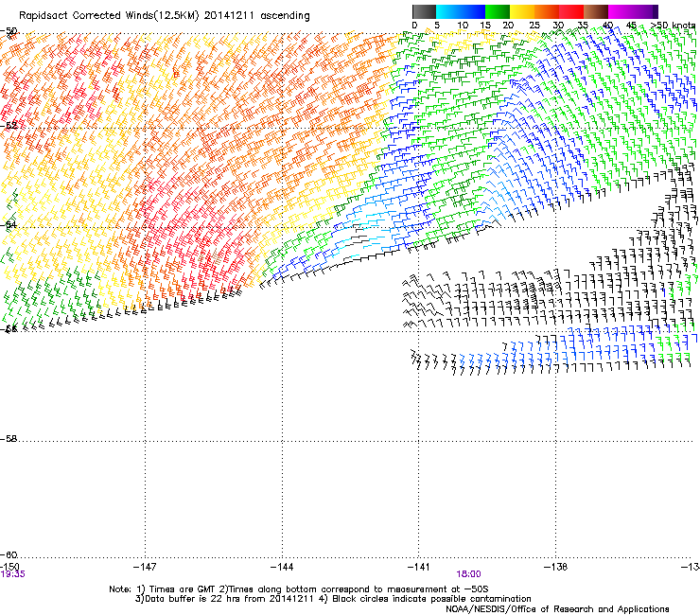Click the '35' legend scale label
700x615 pixels.
583,26
